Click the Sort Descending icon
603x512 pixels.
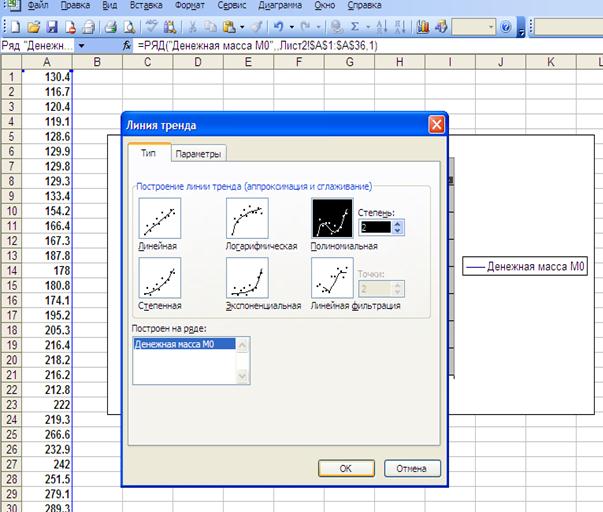pos(400,27)
